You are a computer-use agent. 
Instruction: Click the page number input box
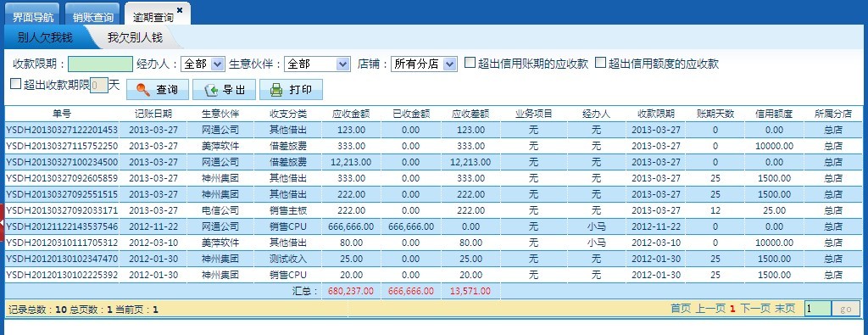coord(818,309)
